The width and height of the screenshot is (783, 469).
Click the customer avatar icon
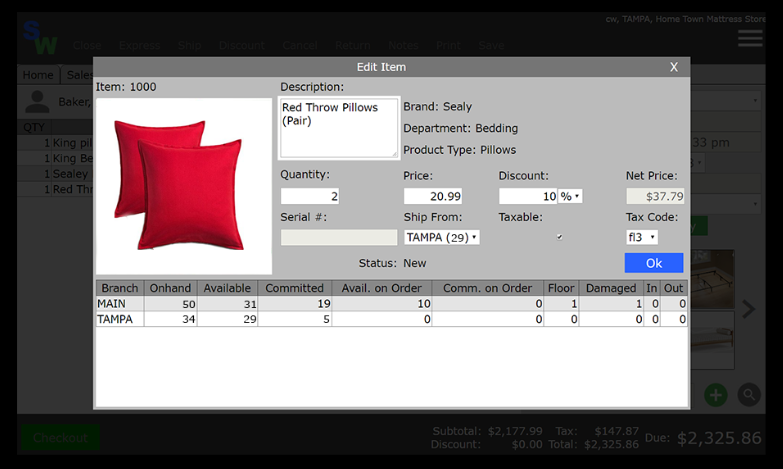(x=37, y=102)
